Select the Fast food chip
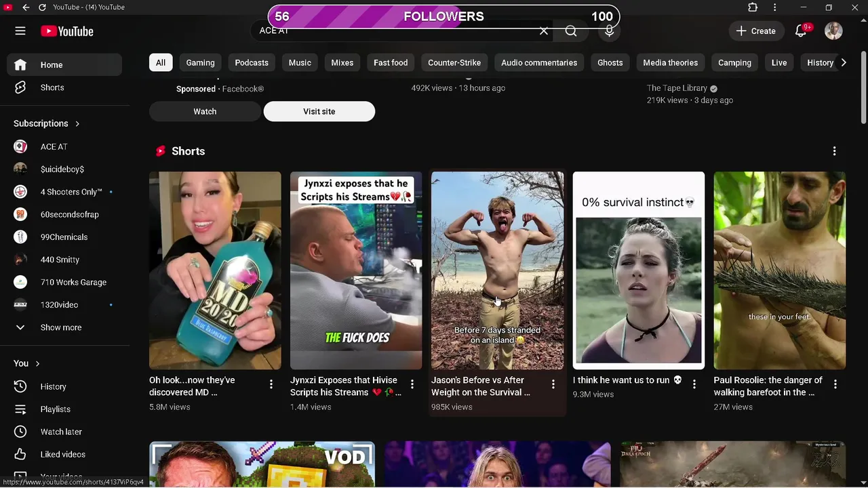Viewport: 868px width, 488px height. pos(391,62)
